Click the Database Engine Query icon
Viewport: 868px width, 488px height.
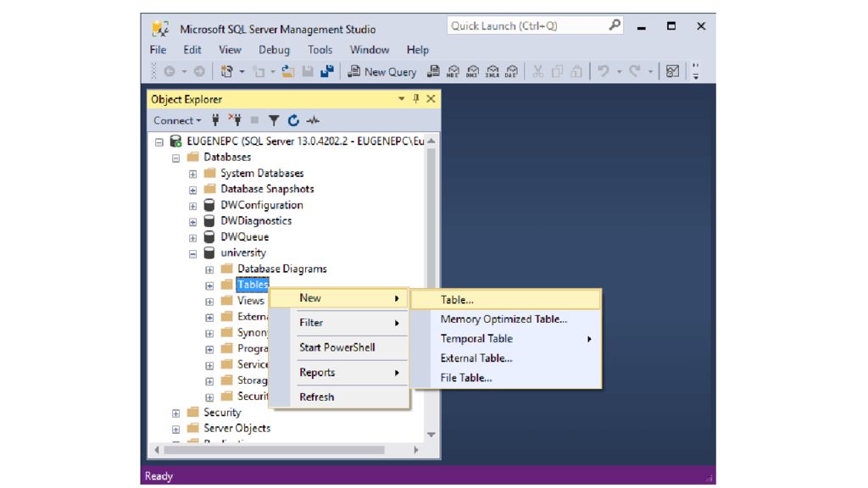[433, 71]
